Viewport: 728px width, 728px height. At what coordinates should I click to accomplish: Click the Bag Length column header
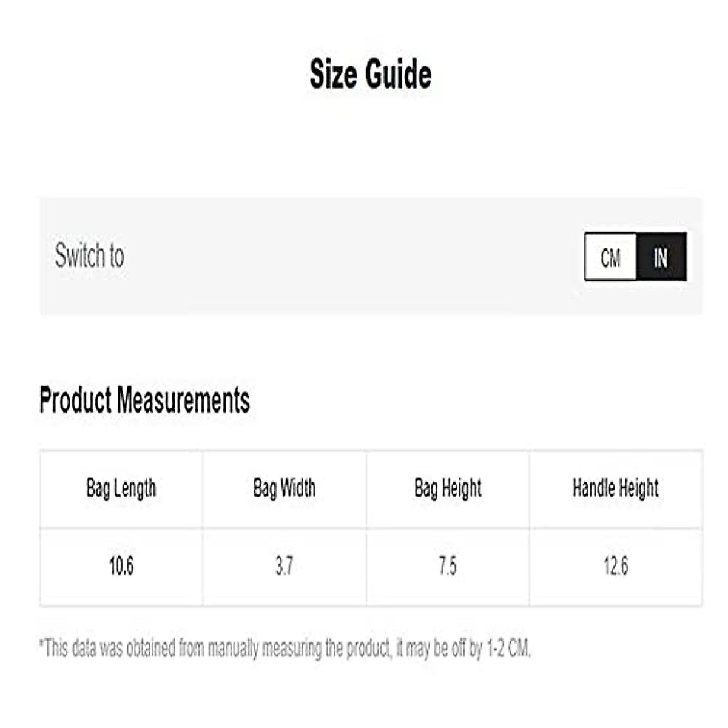(x=121, y=488)
